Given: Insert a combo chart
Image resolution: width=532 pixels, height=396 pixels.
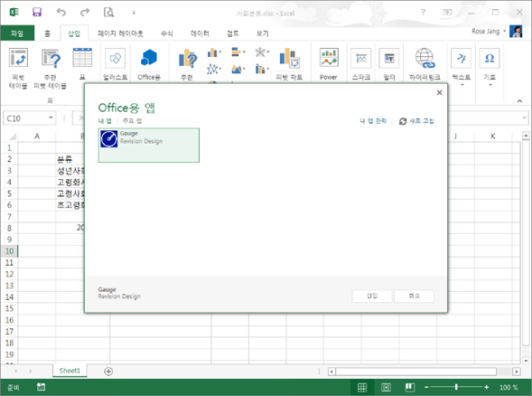Looking at the screenshot, I should [262, 70].
